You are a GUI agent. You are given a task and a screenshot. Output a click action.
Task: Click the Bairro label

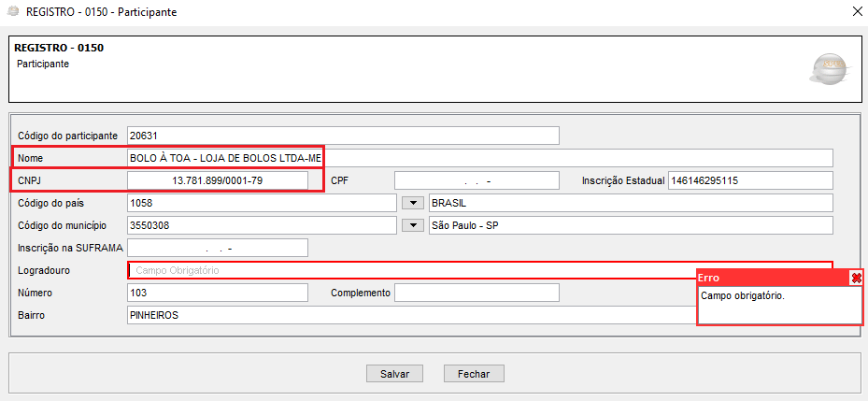tap(31, 315)
